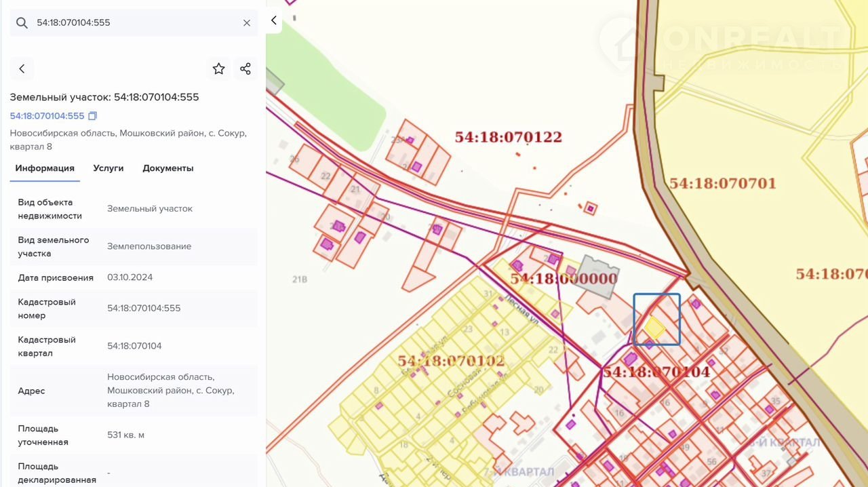Click quarter label 54:18:070104 on map

(x=656, y=372)
